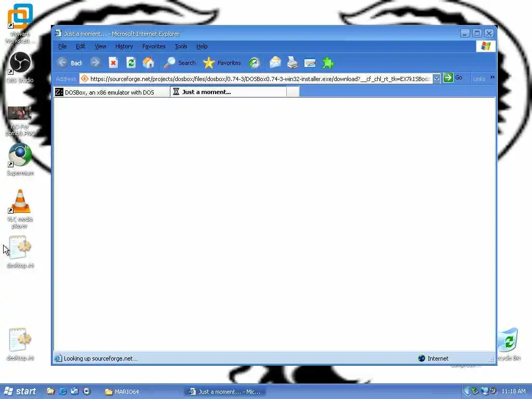
Task: Click the address bar site icon
Action: (85, 79)
